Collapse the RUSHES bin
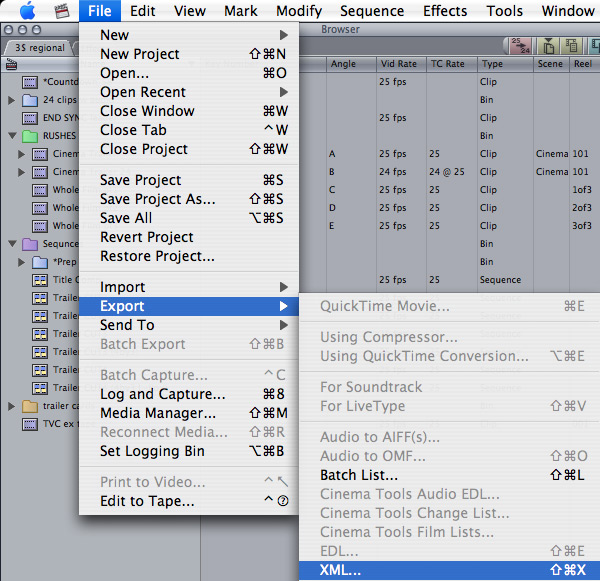Viewport: 600px width, 581px height. point(12,135)
